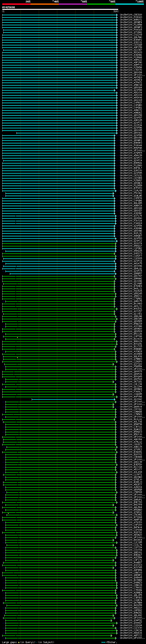
Task: Choose the UniRef100_P50362 hit
Action: click(x=131, y=193)
